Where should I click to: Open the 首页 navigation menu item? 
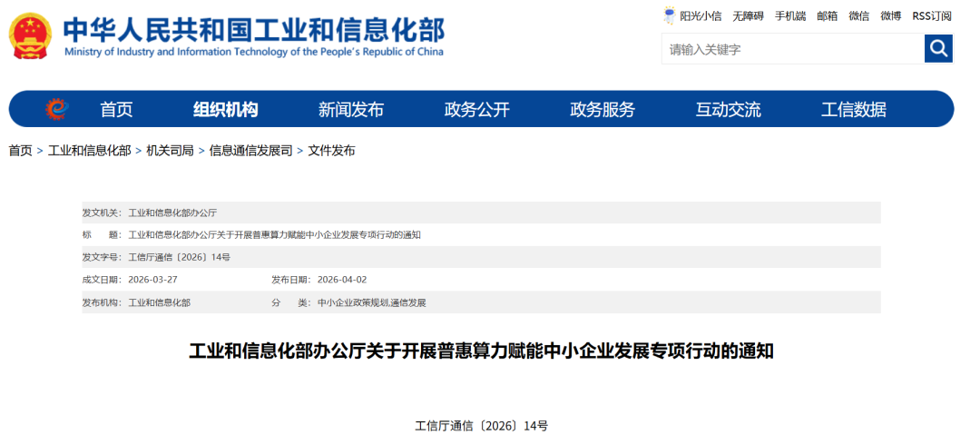(x=116, y=110)
